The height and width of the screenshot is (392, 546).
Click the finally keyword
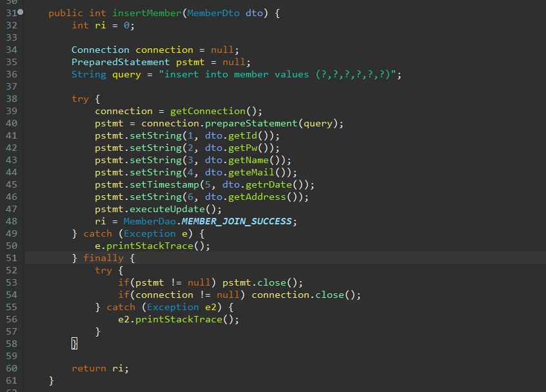(103, 259)
